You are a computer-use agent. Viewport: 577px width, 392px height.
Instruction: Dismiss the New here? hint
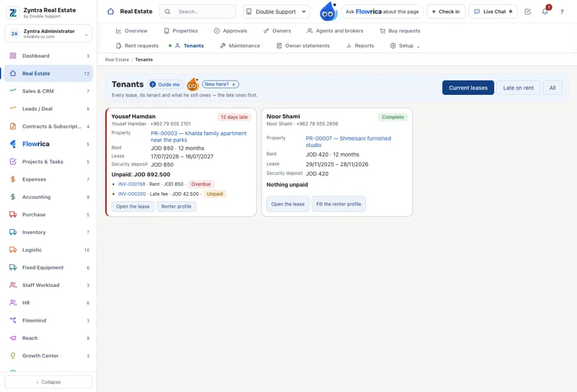234,85
